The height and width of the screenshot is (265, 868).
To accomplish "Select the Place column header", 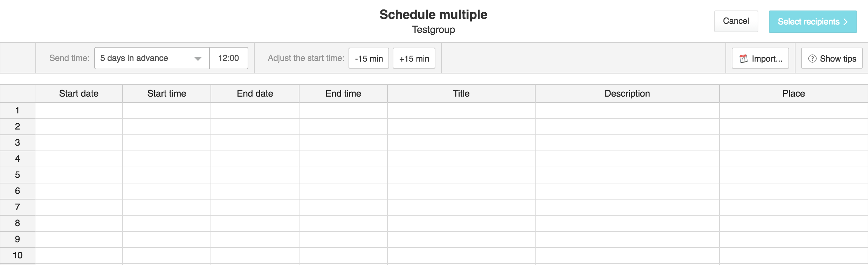I will coord(794,93).
